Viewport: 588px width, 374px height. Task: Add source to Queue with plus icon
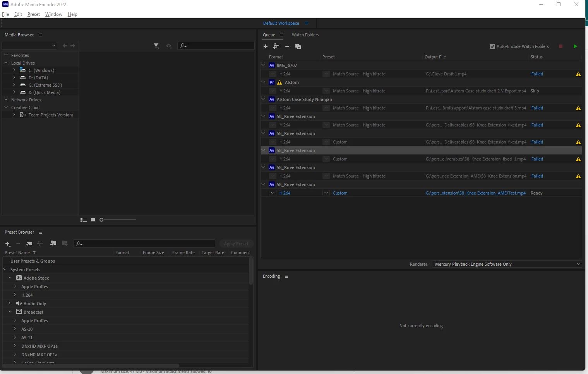pyautogui.click(x=266, y=46)
